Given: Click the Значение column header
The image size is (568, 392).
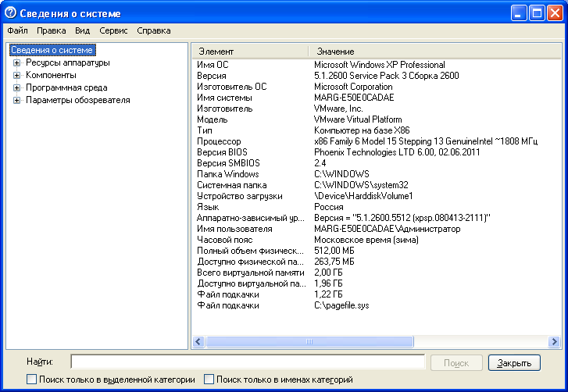Looking at the screenshot, I should (x=335, y=51).
